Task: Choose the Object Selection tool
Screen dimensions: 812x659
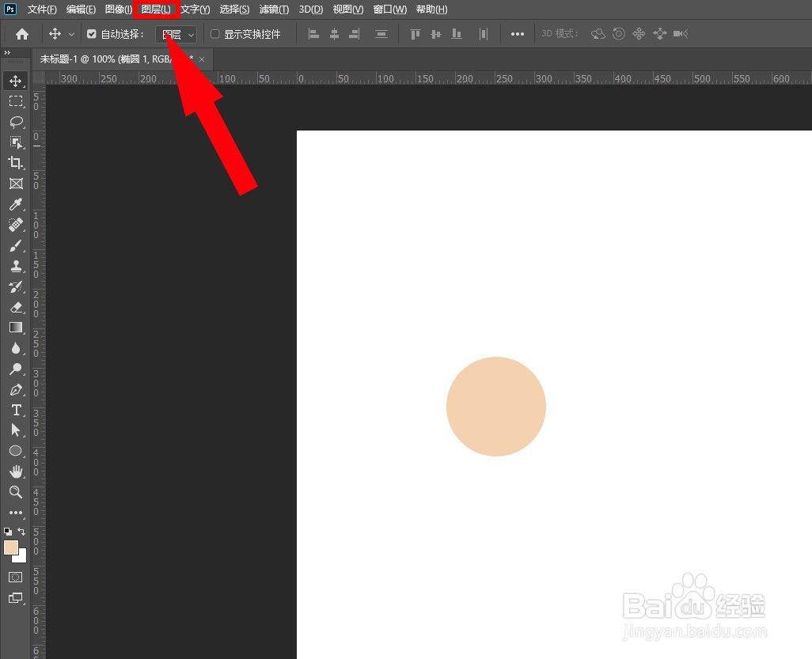Action: [x=16, y=142]
